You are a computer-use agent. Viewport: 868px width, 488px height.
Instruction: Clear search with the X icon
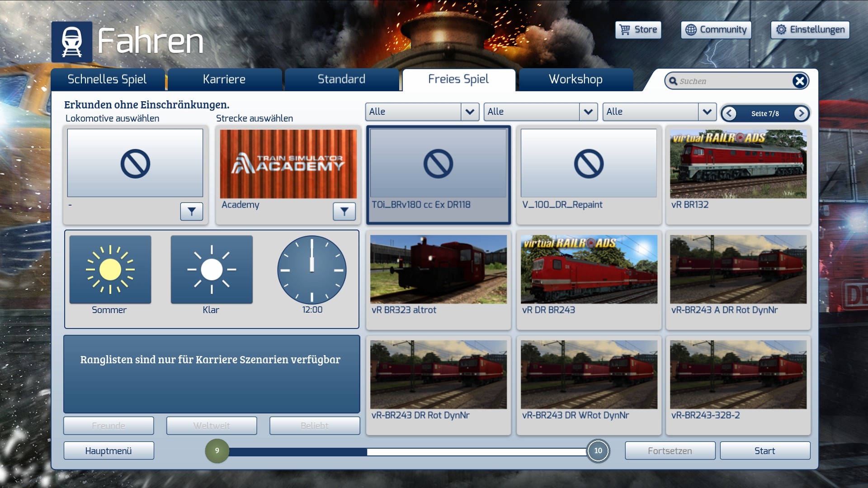point(800,81)
